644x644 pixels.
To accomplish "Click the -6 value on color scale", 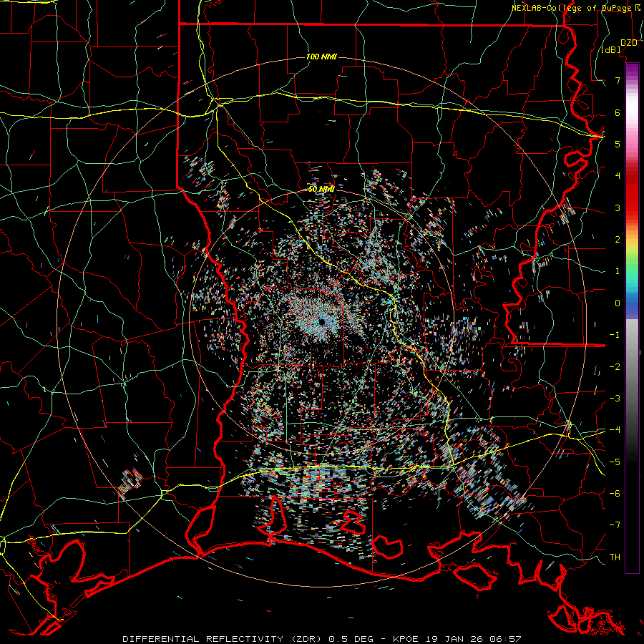I will click(615, 494).
